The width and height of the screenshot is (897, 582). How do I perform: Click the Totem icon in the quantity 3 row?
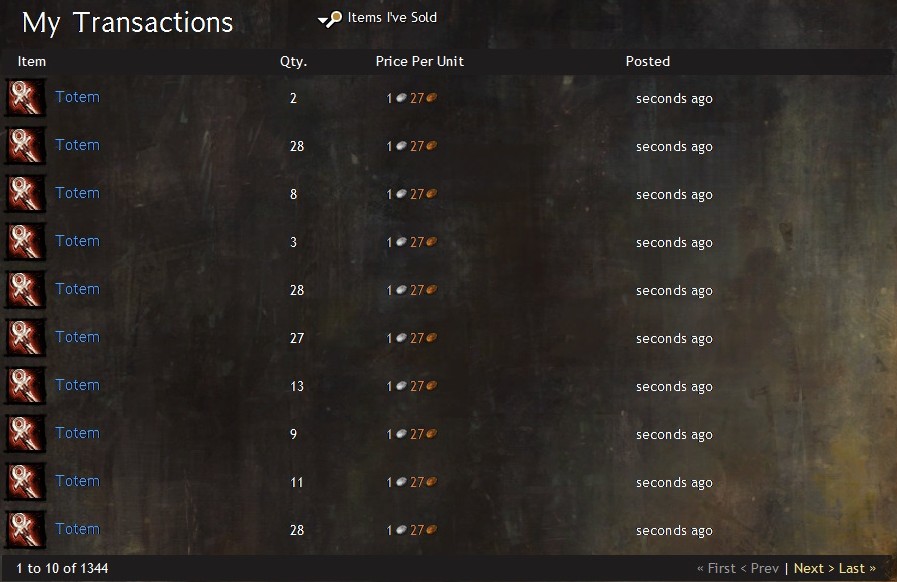(26, 242)
